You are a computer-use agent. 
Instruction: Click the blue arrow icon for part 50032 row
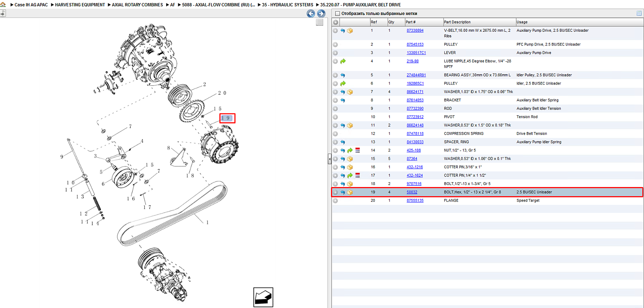tap(343, 192)
